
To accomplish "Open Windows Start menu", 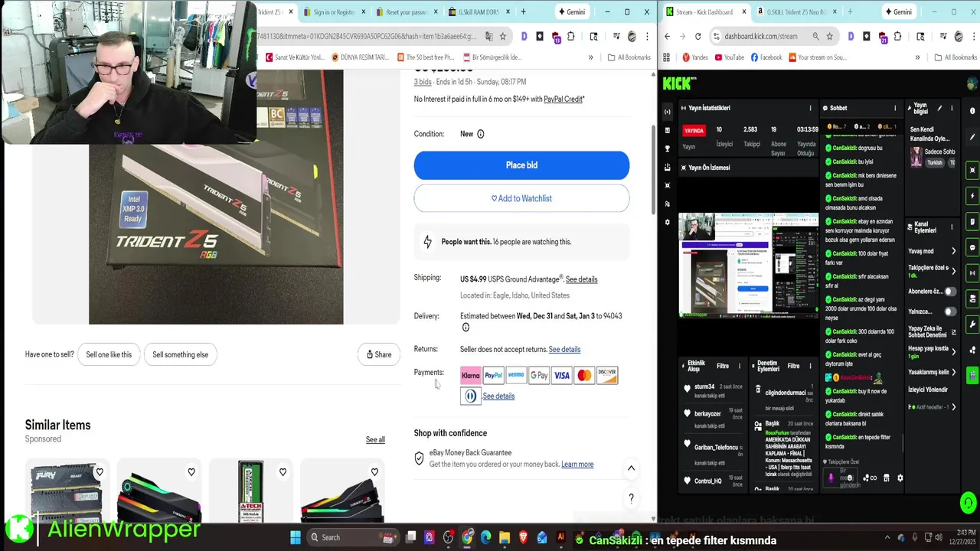I will coord(295,538).
